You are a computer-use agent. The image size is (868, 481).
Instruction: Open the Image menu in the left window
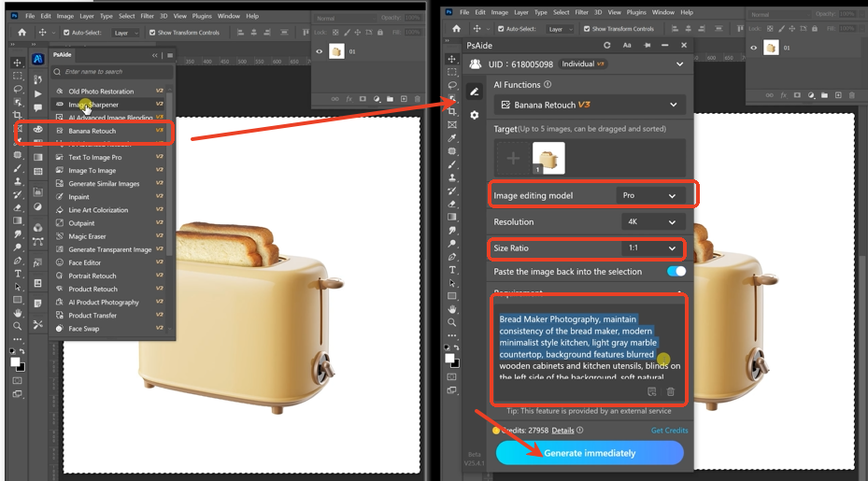(64, 16)
